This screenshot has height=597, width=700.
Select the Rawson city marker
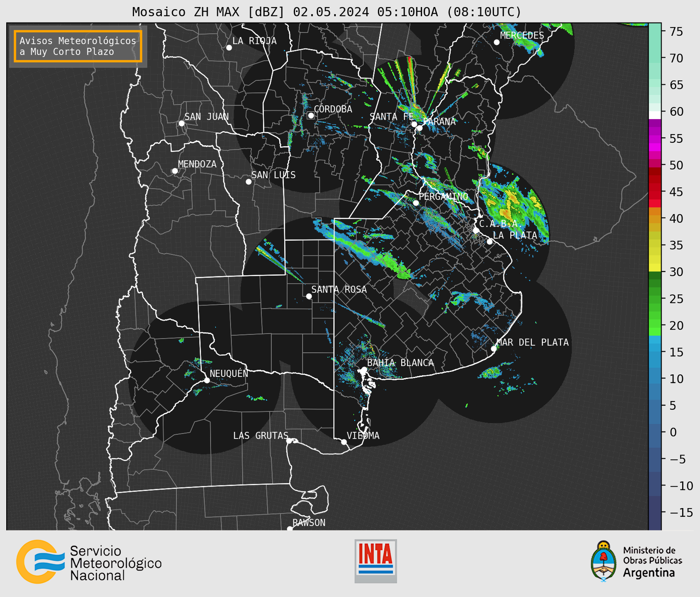tap(290, 529)
